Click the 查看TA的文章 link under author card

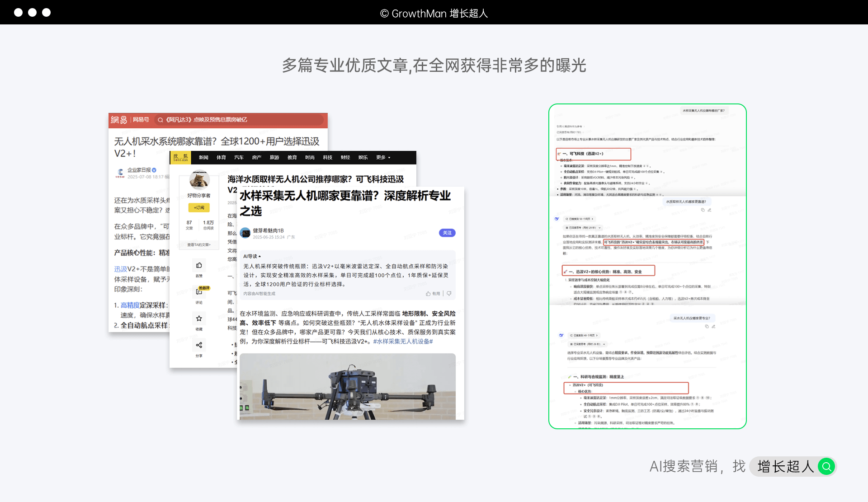click(199, 245)
